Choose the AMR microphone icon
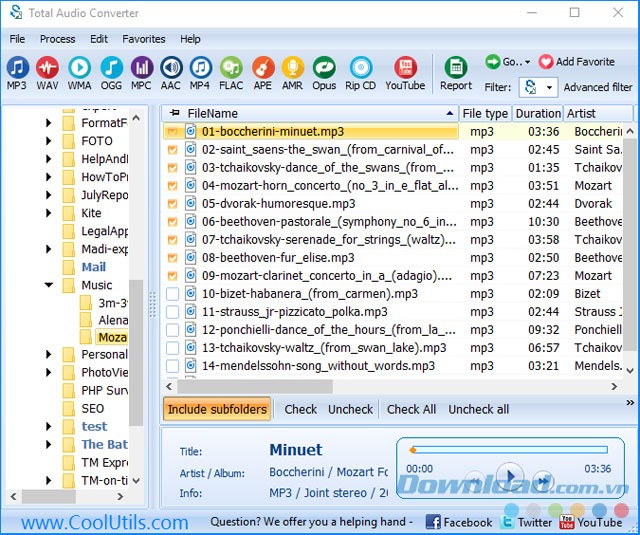 tap(293, 68)
